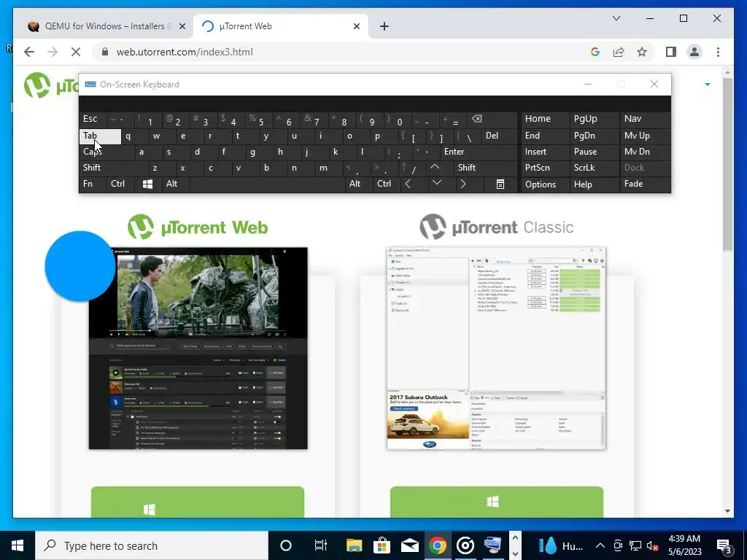
Task: Stop loading the page
Action: (76, 52)
